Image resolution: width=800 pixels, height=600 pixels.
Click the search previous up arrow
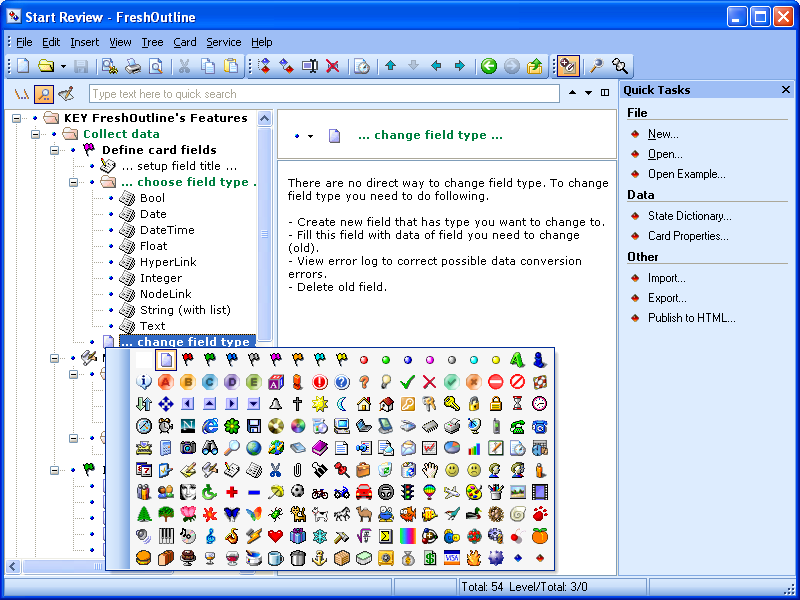pos(572,92)
